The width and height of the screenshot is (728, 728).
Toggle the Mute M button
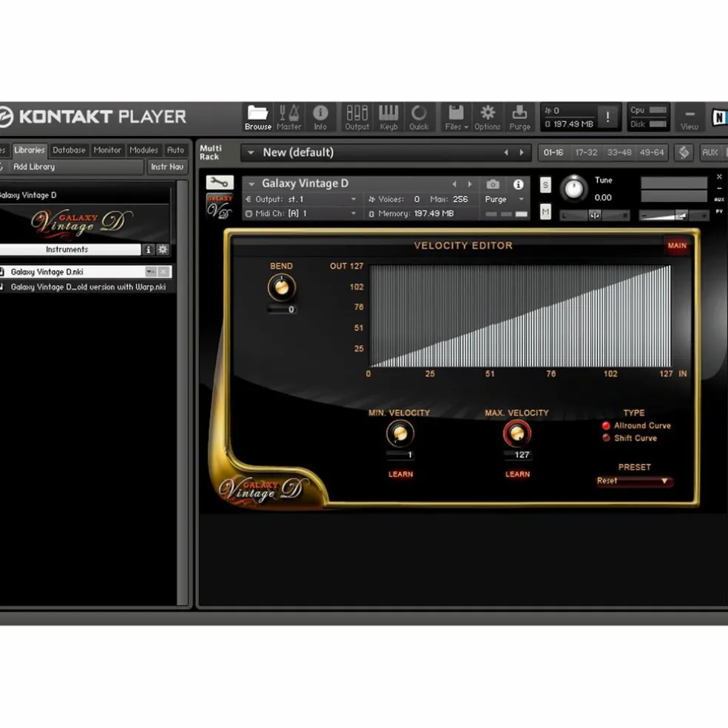coord(545,212)
